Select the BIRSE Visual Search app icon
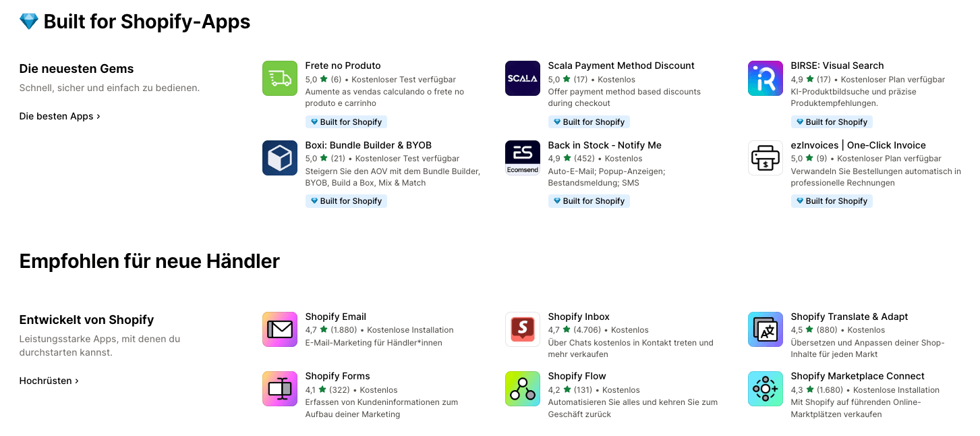 [x=766, y=78]
